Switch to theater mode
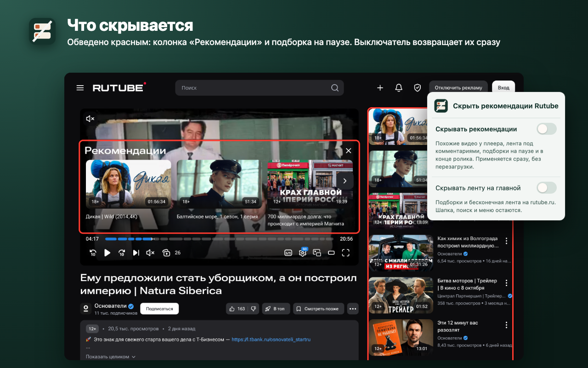Viewport: 588px width, 368px height. tap(331, 253)
